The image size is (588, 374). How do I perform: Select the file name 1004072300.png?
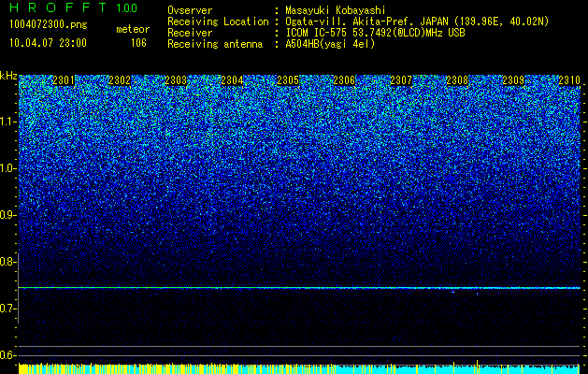[49, 25]
